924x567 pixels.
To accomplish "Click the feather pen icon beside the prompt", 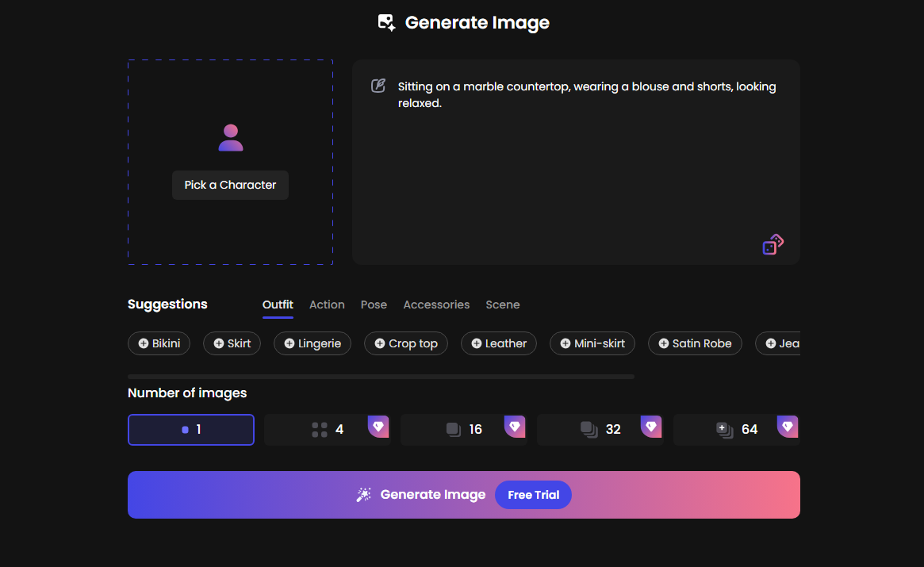I will [x=378, y=84].
